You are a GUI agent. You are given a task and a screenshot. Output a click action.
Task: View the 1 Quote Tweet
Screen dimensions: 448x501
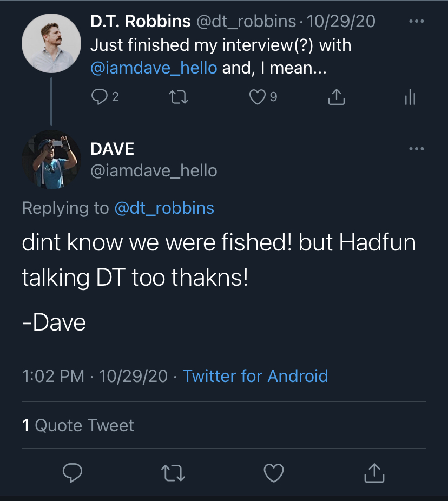[x=78, y=425]
